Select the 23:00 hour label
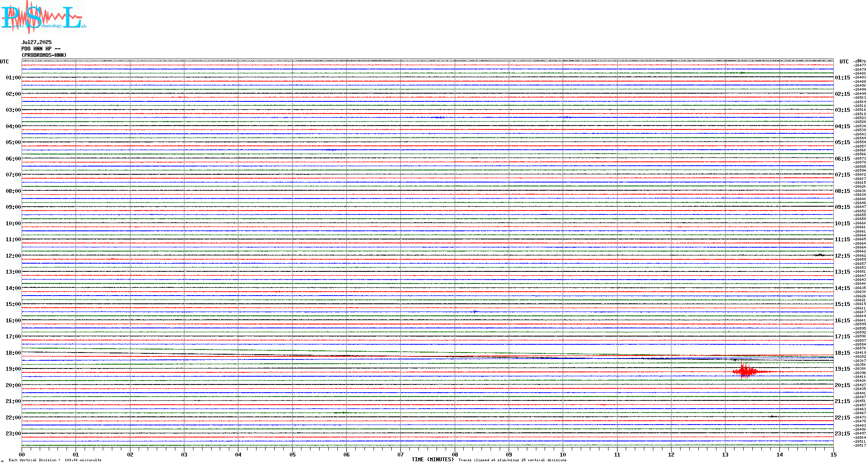This screenshot has height=466, width=868. (13, 434)
